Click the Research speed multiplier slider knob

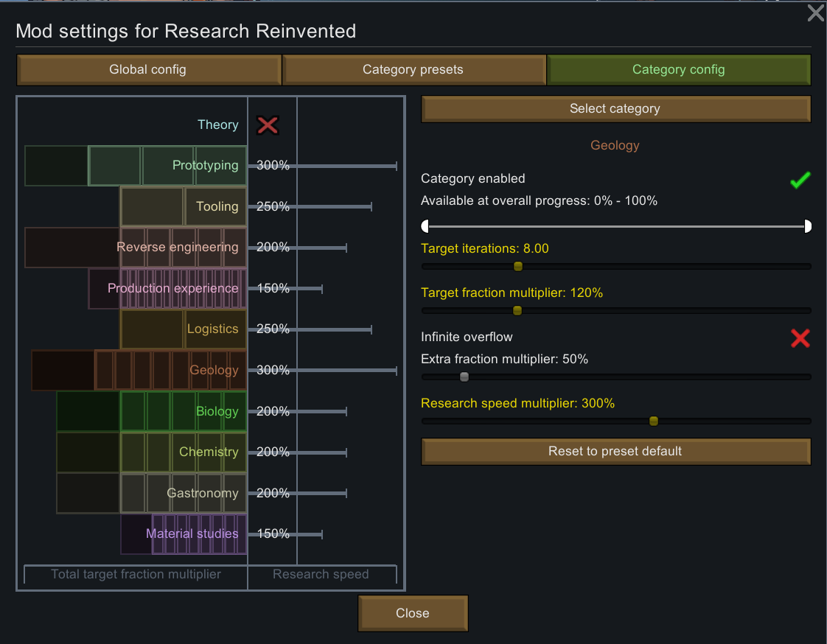(654, 421)
